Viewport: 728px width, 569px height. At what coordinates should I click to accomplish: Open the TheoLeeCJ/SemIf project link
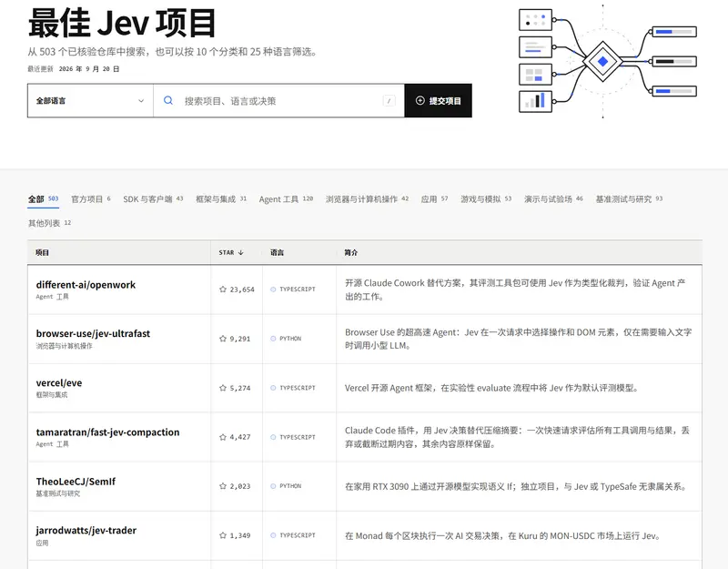point(76,482)
